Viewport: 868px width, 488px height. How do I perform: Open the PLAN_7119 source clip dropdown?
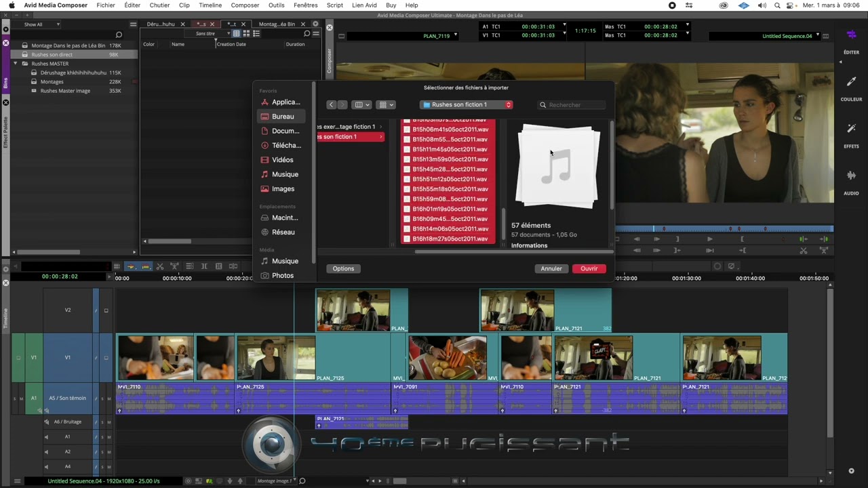point(455,35)
